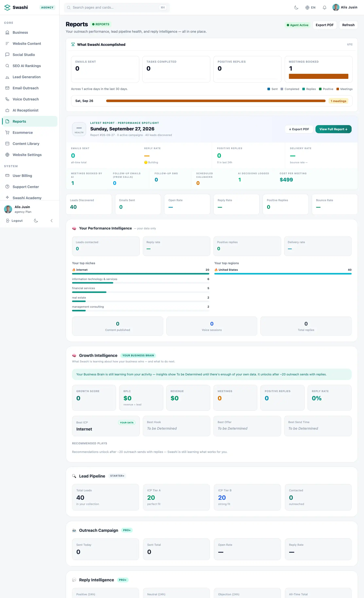
Task: Click the YOUR BUSINESS BRAIN badge
Action: point(138,355)
